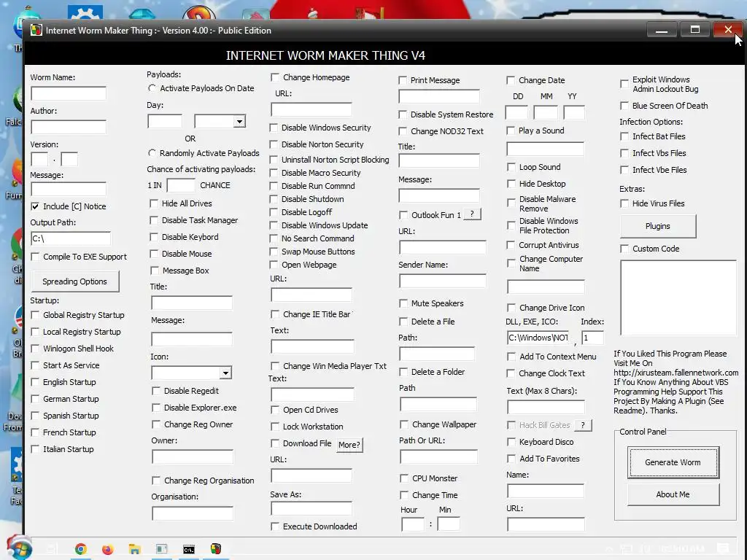Tick the Change Date checkbox
This screenshot has width=747, height=560.
coord(511,80)
